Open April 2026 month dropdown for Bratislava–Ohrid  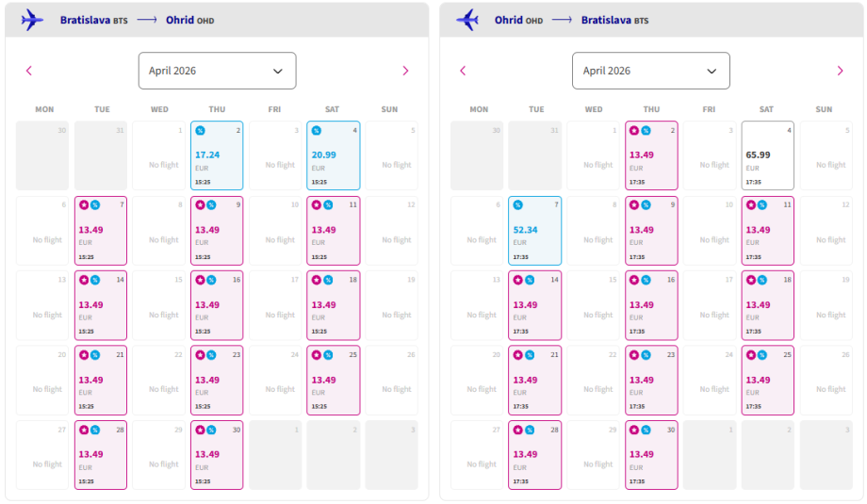(x=217, y=71)
